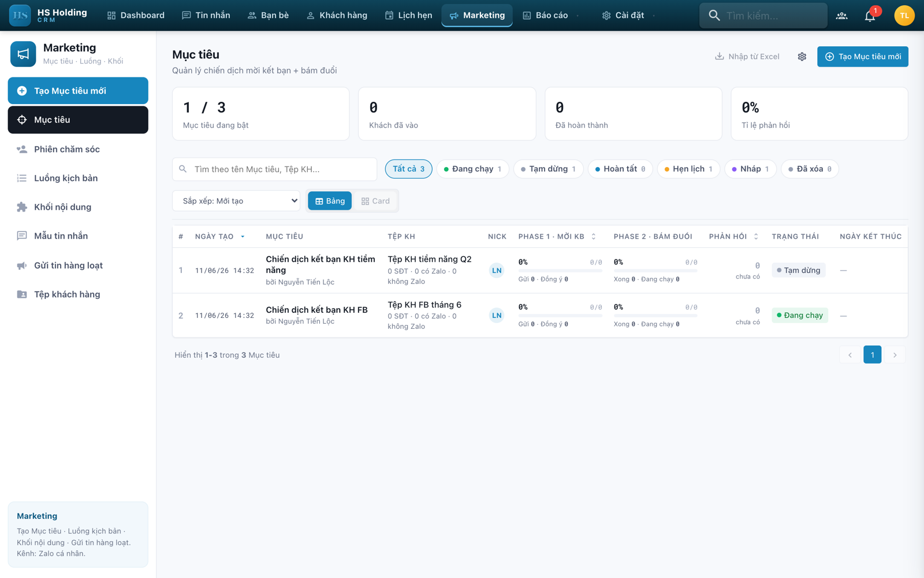Open the Sắp xếp: Mới tạo dropdown
This screenshot has height=578, width=924.
coord(236,201)
